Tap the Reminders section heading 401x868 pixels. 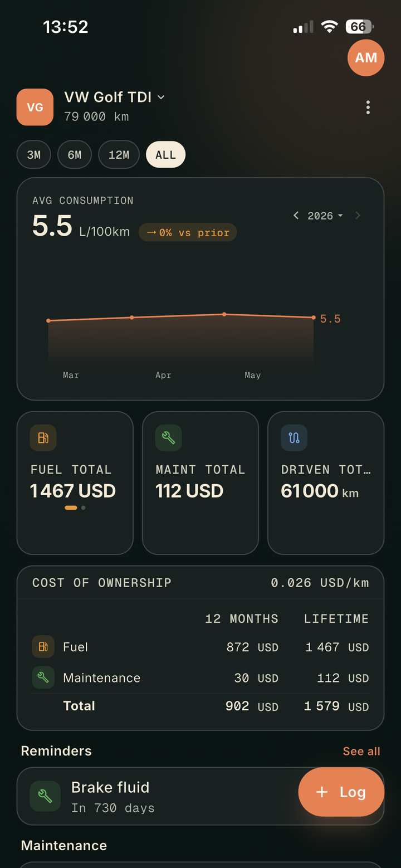[56, 751]
